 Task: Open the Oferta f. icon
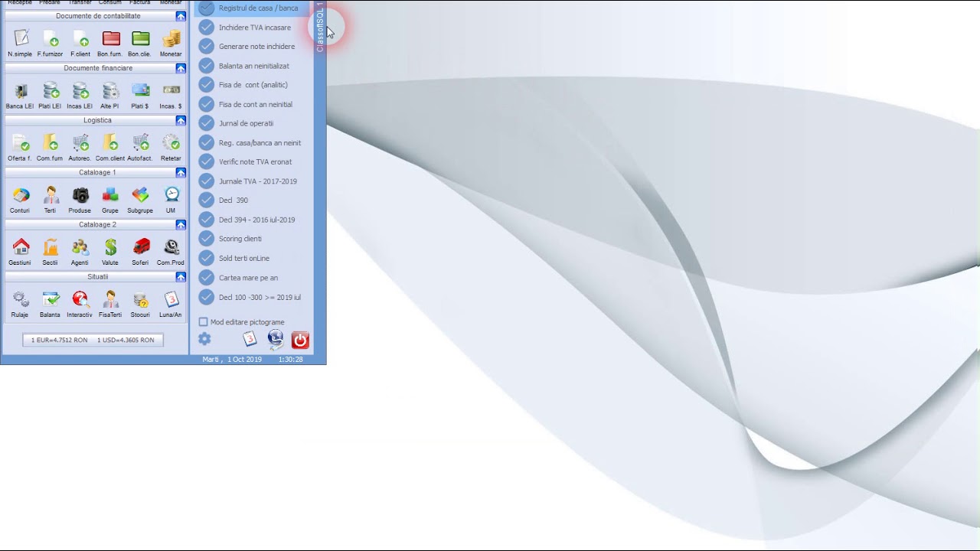pyautogui.click(x=21, y=142)
